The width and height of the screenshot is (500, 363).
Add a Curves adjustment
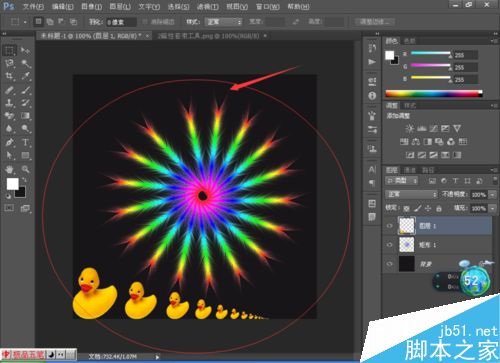point(433,129)
